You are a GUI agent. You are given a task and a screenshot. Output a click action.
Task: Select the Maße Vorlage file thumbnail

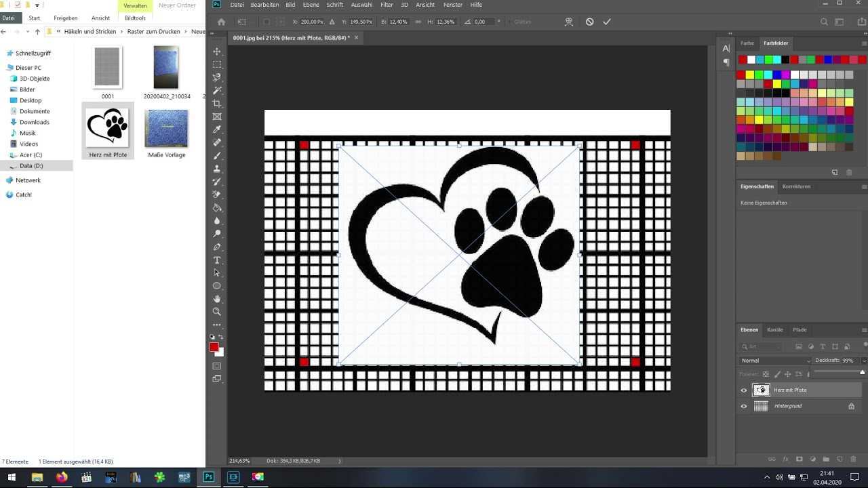tap(166, 129)
